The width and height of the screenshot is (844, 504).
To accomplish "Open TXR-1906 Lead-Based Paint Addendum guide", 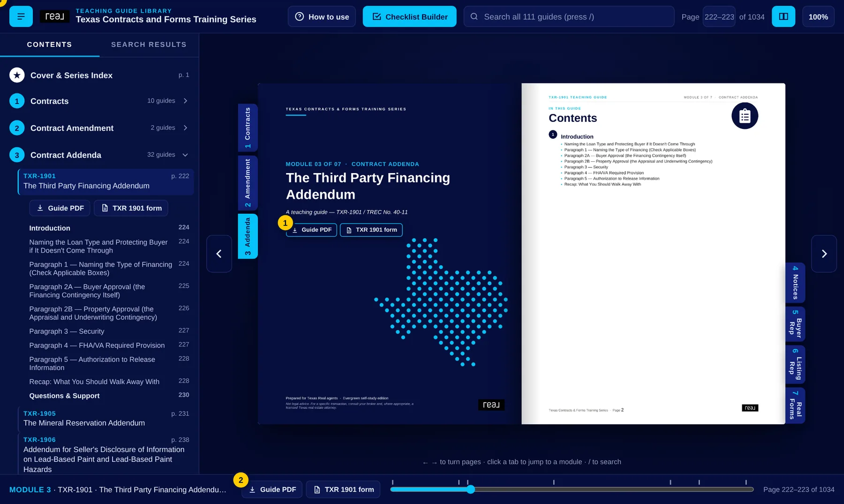I will tap(106, 454).
